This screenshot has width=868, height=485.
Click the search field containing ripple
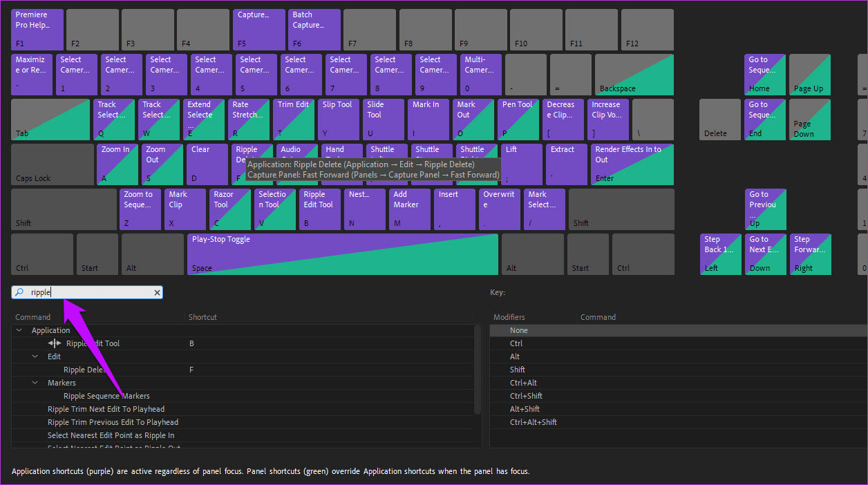pyautogui.click(x=87, y=293)
